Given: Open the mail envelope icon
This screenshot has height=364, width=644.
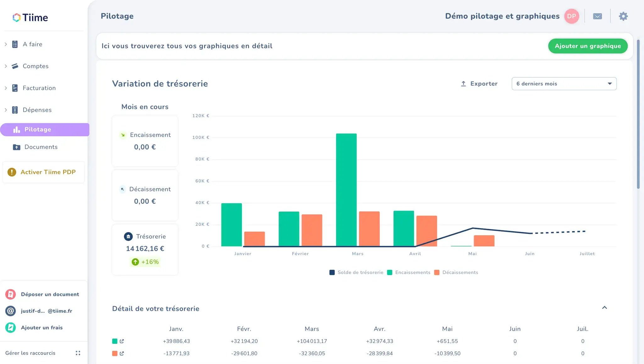Looking at the screenshot, I should 597,16.
